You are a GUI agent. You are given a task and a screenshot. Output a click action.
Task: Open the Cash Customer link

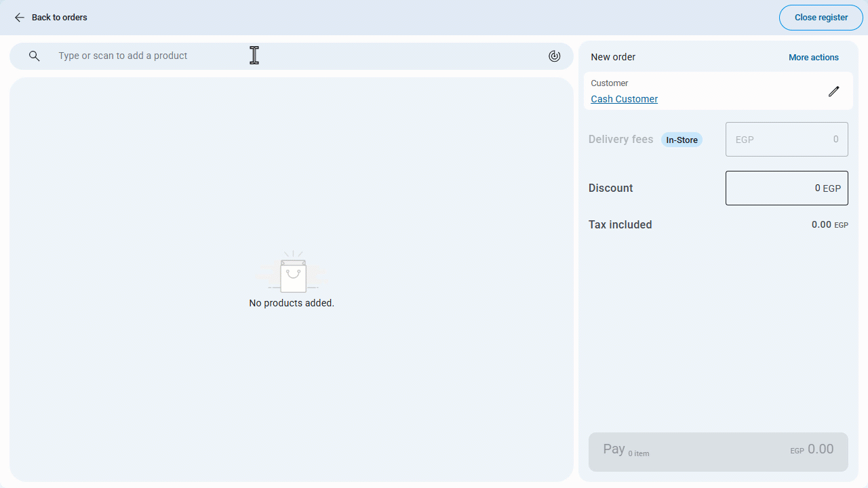click(x=625, y=99)
